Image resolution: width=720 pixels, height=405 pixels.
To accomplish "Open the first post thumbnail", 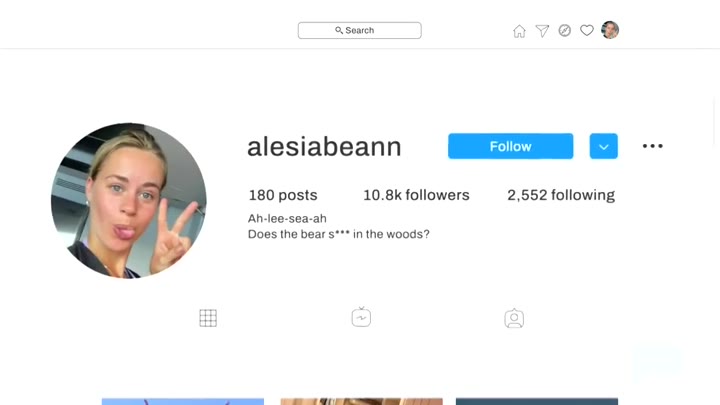I will click(183, 402).
